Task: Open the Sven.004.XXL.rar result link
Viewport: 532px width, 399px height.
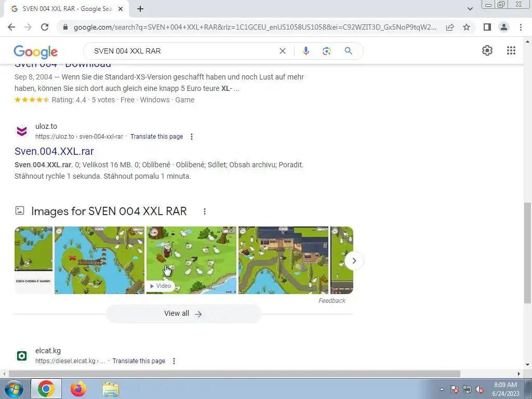Action: tap(54, 151)
